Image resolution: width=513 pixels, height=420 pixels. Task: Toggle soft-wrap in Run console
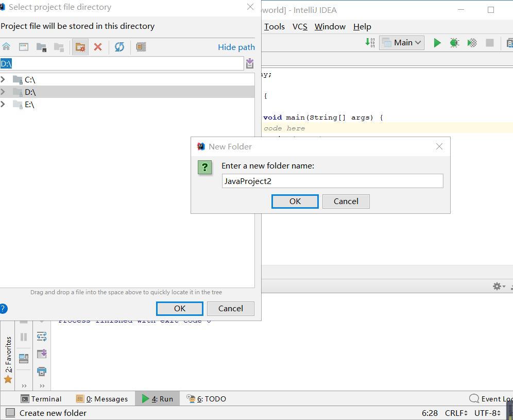(x=42, y=336)
